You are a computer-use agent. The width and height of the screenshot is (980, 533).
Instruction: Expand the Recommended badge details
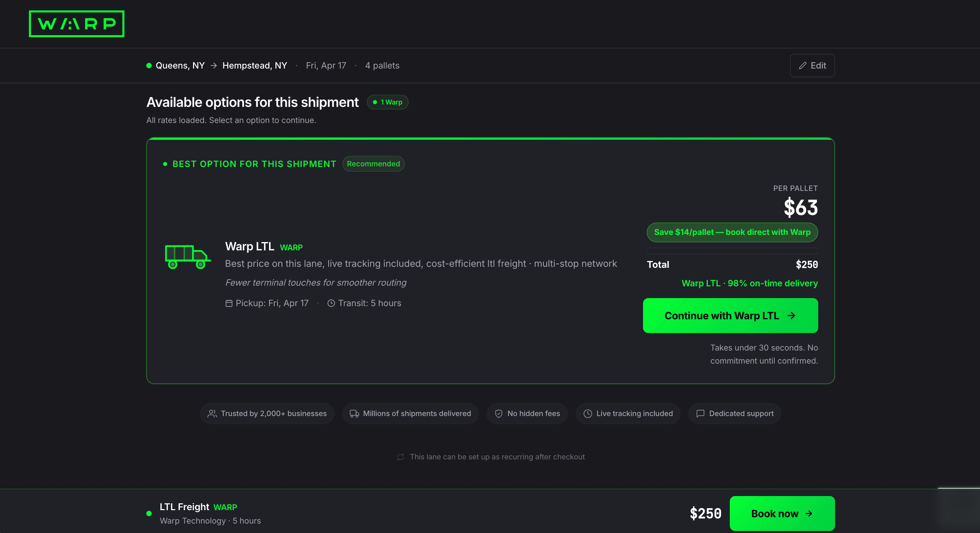pyautogui.click(x=373, y=164)
